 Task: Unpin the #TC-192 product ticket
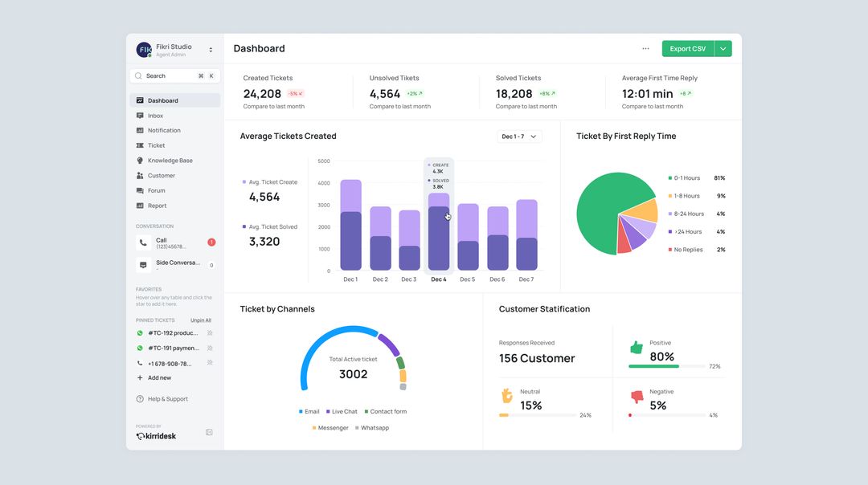pos(210,332)
